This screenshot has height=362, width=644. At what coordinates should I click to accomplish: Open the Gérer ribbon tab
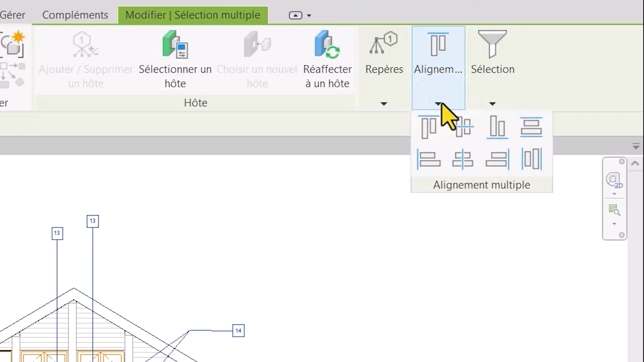pos(12,15)
